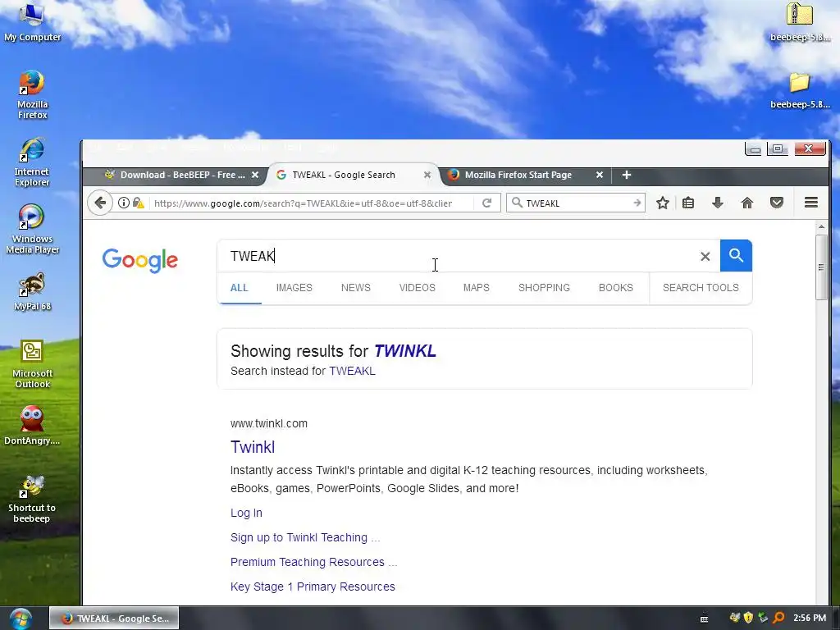Go back using Firefox back arrow
The width and height of the screenshot is (840, 630).
100,203
